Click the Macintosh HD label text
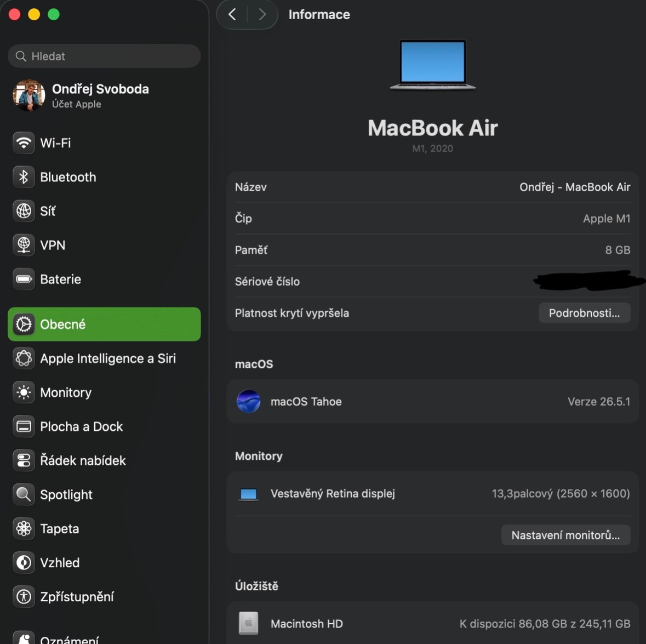Viewport: 646px width, 644px height. pos(306,624)
